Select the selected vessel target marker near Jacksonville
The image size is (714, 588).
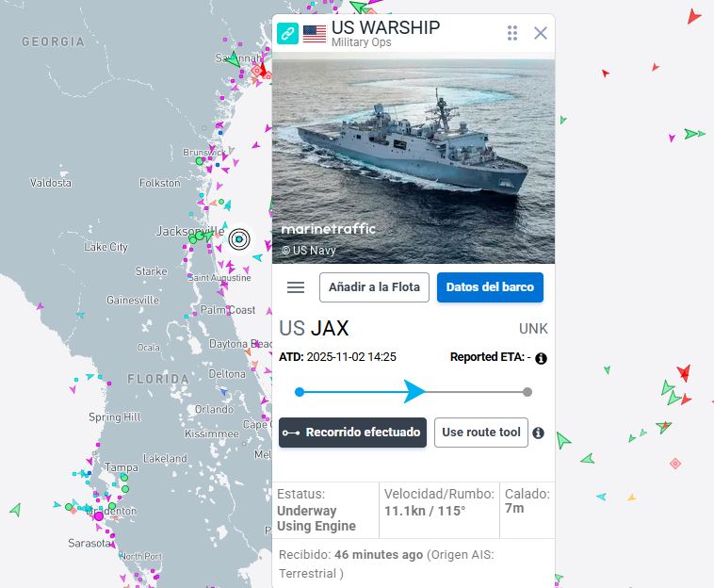pos(239,239)
